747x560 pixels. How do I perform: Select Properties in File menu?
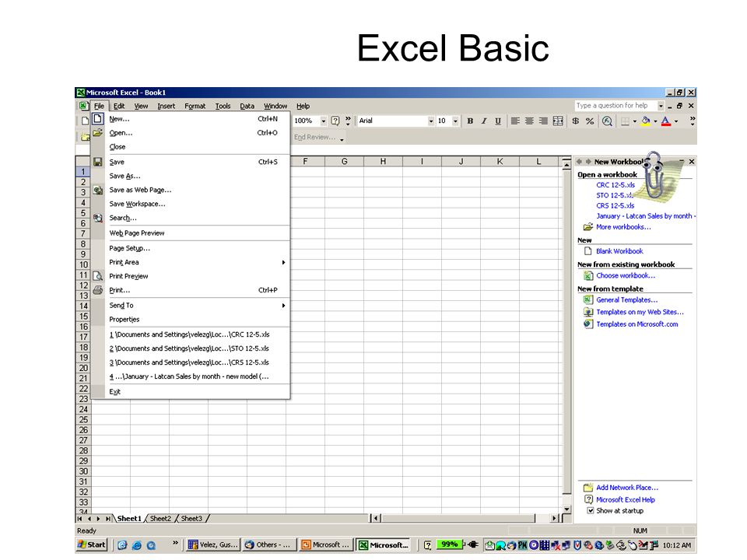click(x=191, y=320)
